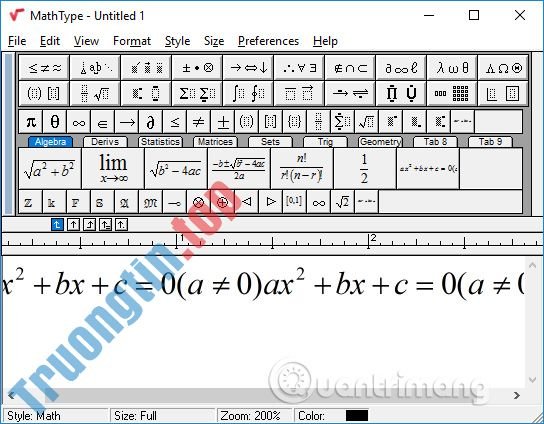Select the right-justified tab stop button
Image resolution: width=544 pixels, height=424 pixels.
point(89,225)
